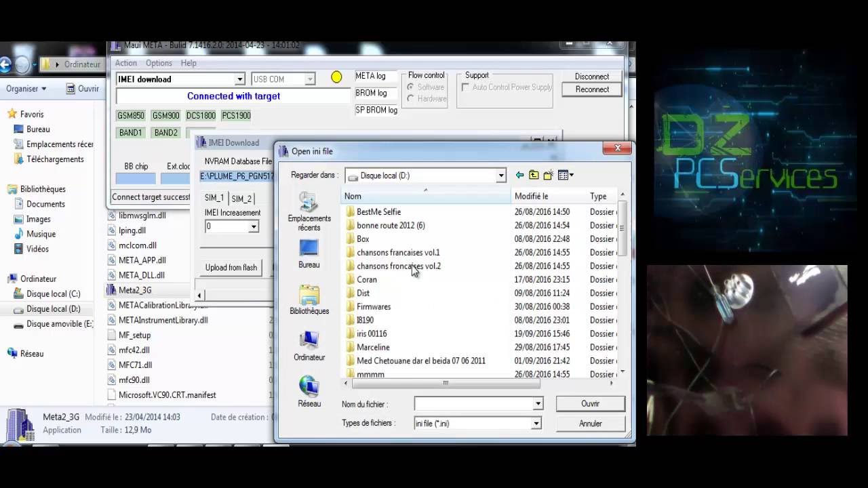The image size is (868, 488).
Task: Open Emplacements récents in places bar
Action: (x=309, y=211)
